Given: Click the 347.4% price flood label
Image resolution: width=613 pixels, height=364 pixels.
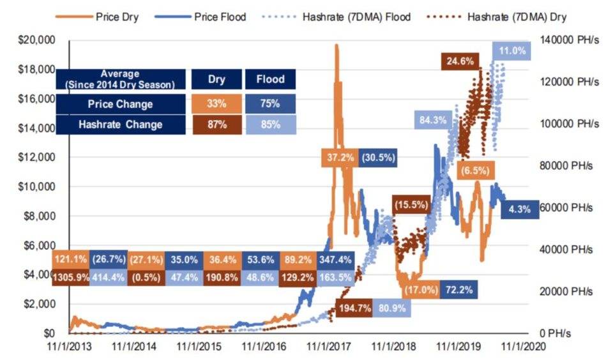Looking at the screenshot, I should coord(335,260).
